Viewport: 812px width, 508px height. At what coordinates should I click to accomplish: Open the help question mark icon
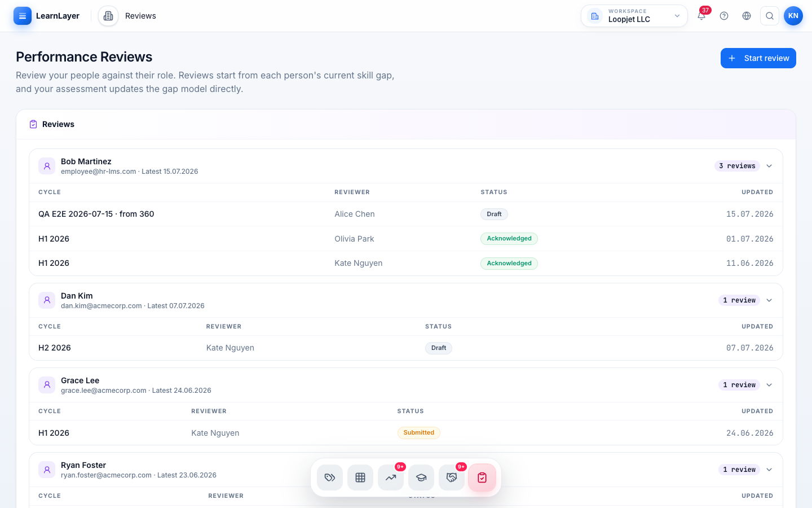coord(724,16)
